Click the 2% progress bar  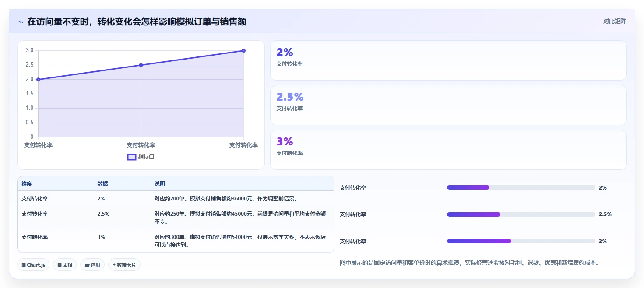click(521, 187)
